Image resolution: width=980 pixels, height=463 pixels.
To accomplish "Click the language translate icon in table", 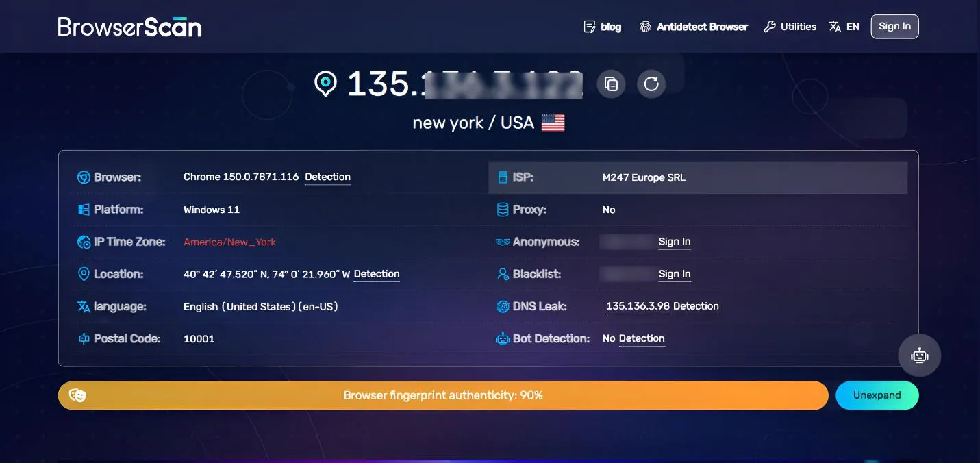I will point(84,306).
